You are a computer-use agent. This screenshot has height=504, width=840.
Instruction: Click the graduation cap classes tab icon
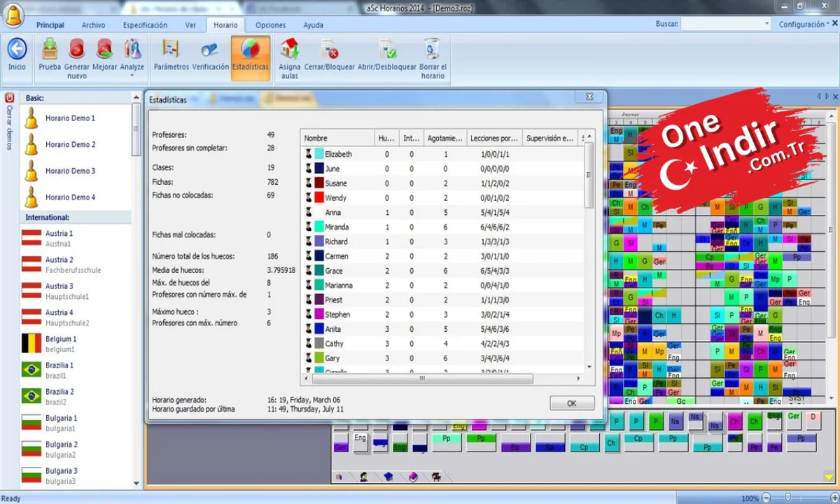click(x=388, y=477)
